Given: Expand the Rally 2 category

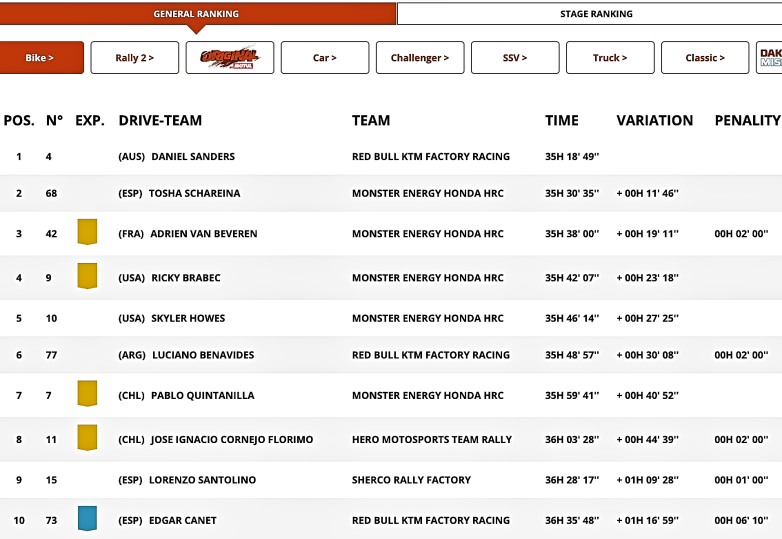Looking at the screenshot, I should click(135, 58).
